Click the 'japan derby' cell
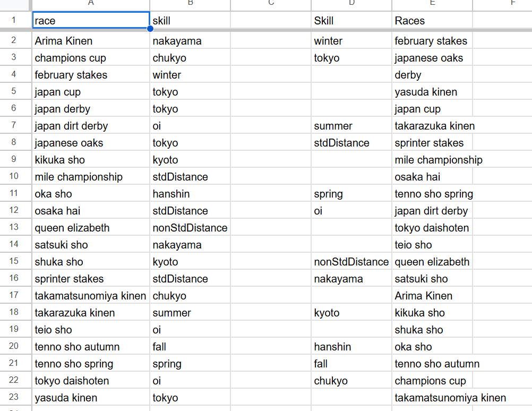This screenshot has height=411, width=532. tap(91, 109)
